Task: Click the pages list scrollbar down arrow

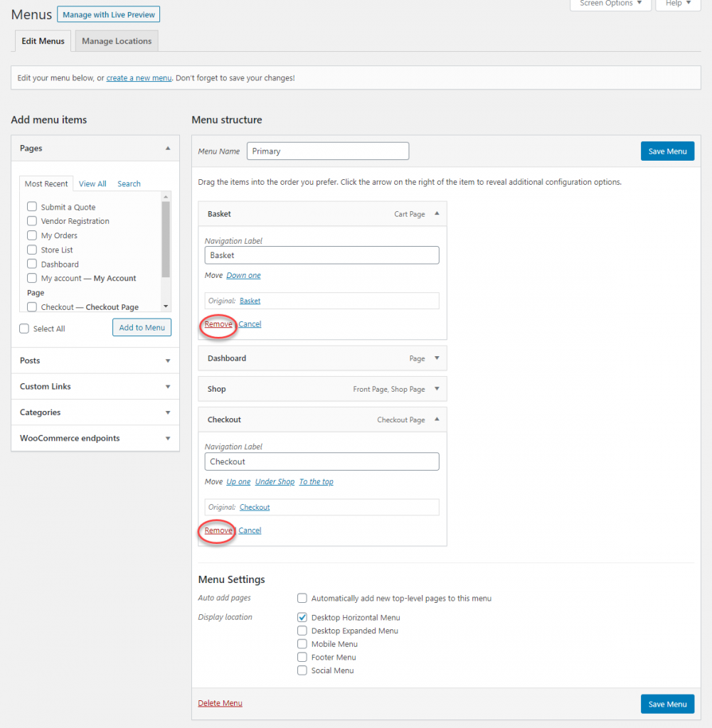Action: [166, 306]
